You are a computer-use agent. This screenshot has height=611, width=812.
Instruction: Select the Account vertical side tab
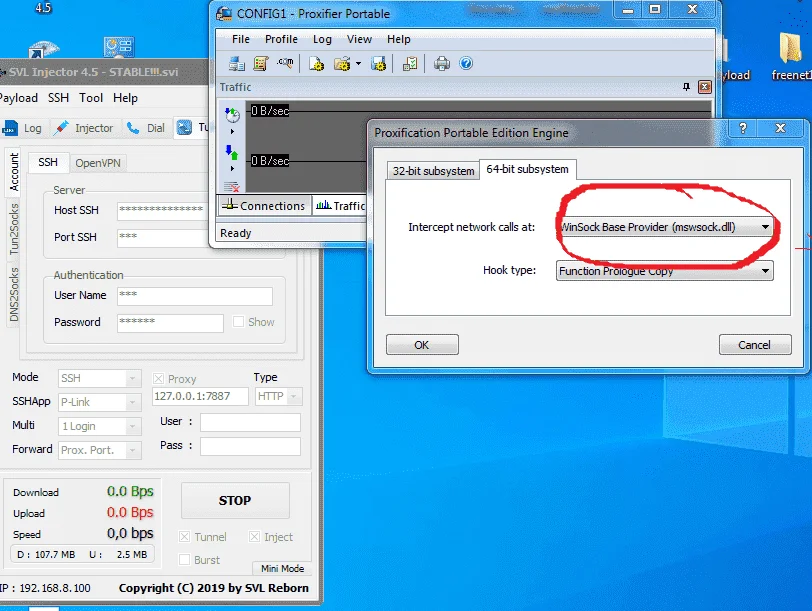[14, 172]
